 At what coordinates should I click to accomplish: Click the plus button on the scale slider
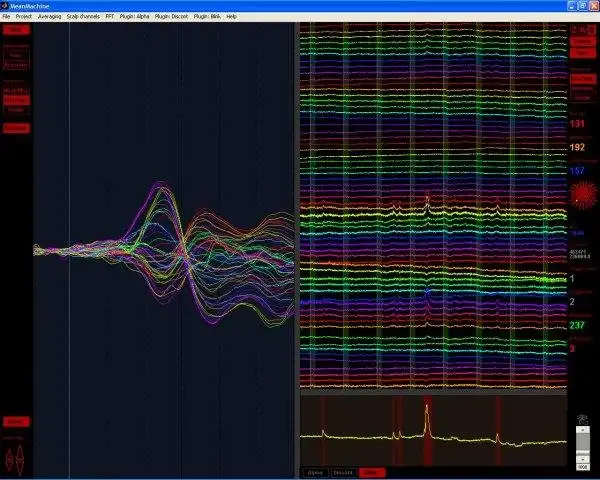point(583,430)
